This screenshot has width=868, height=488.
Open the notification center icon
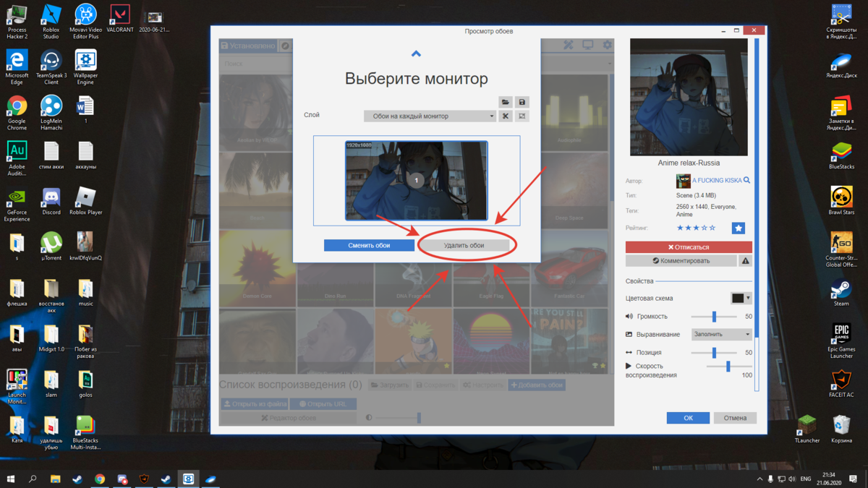854,479
